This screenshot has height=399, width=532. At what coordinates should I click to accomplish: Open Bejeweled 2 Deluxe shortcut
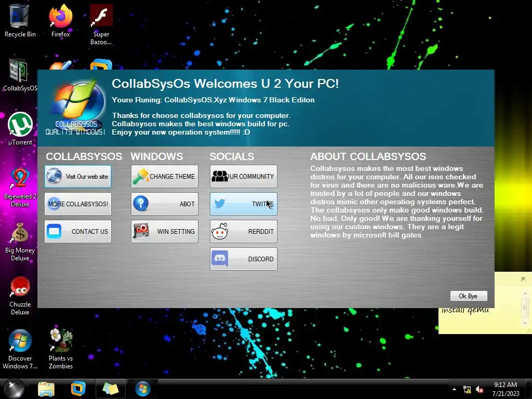point(20,187)
